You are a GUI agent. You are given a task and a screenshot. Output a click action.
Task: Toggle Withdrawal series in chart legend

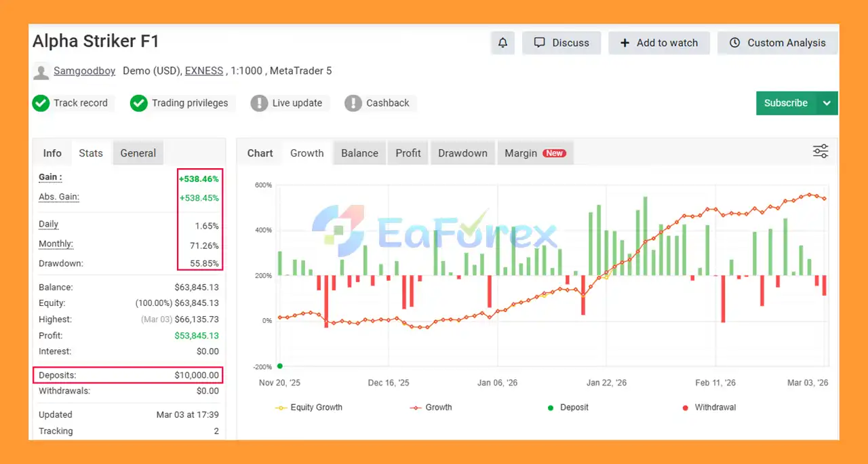(x=709, y=408)
